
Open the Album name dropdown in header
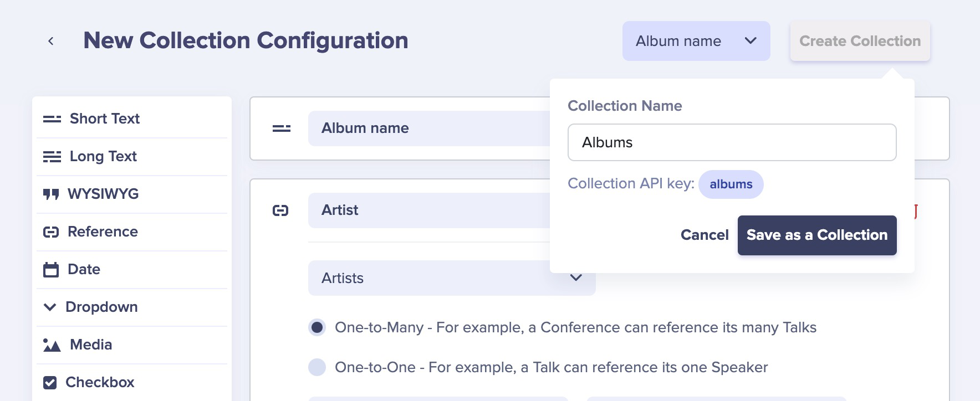coord(696,41)
